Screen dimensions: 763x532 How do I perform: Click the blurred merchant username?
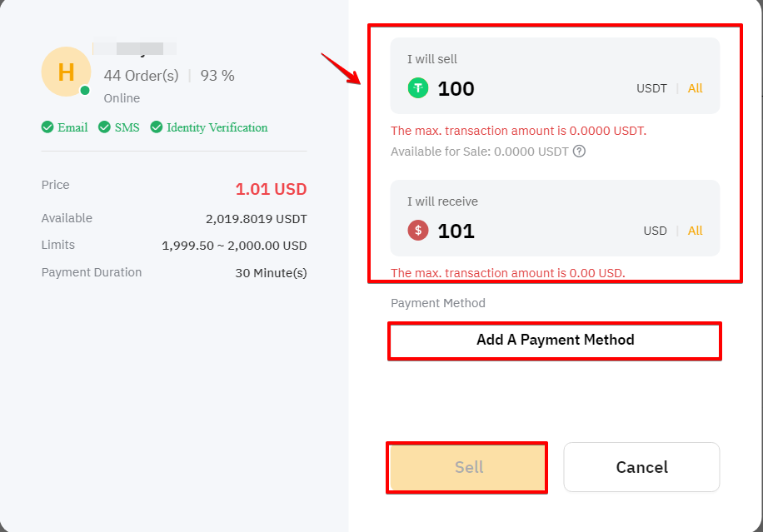(134, 48)
